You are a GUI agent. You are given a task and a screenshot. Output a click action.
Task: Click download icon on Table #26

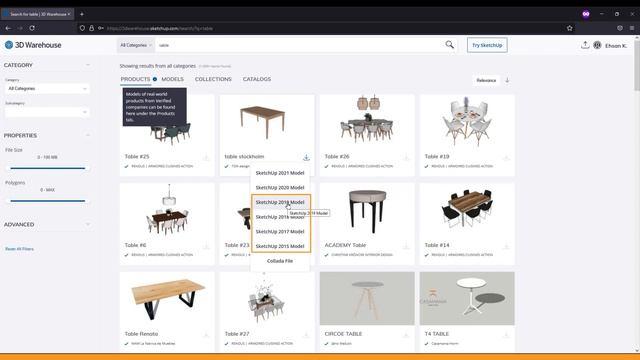coord(406,157)
